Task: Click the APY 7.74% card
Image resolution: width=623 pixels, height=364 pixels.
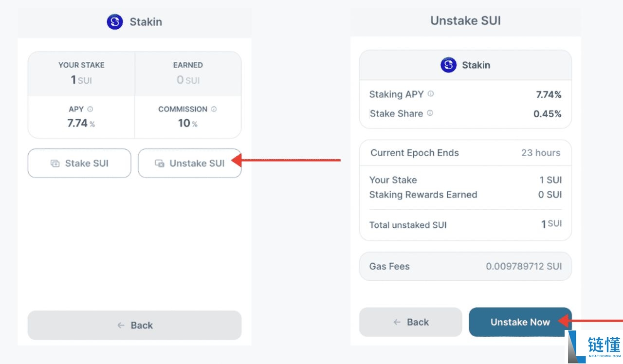Action: (81, 117)
